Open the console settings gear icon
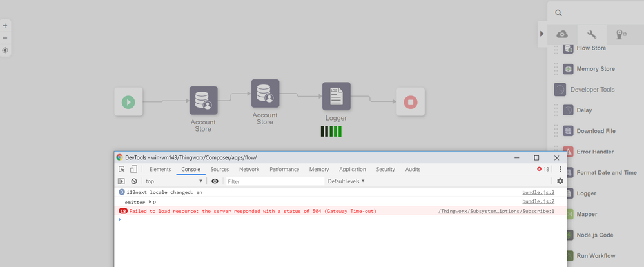 pyautogui.click(x=560, y=181)
